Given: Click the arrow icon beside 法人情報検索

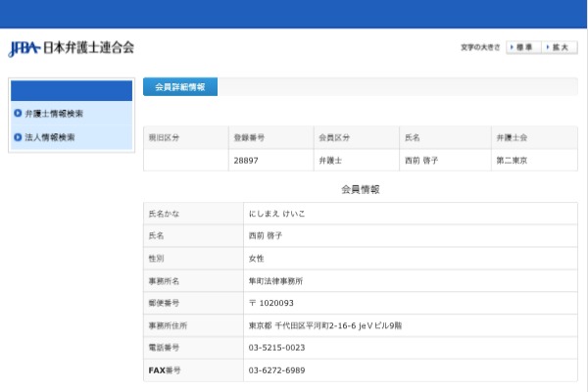Looking at the screenshot, I should [x=18, y=137].
